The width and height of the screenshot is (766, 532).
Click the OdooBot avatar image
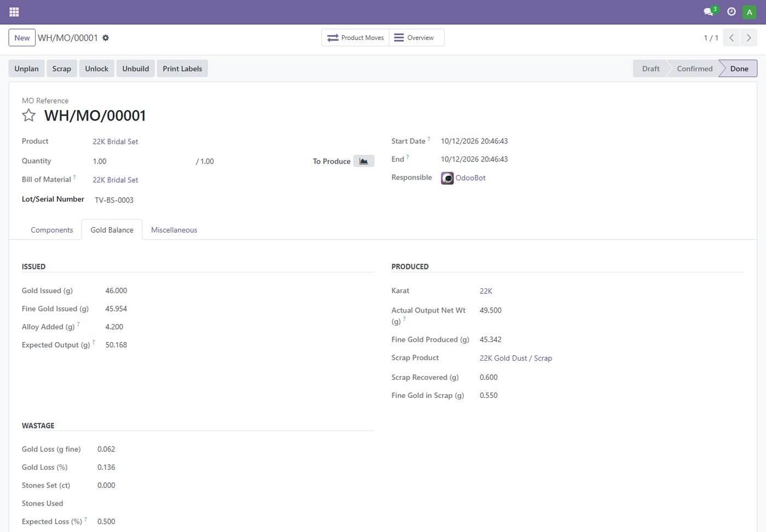[x=447, y=178]
